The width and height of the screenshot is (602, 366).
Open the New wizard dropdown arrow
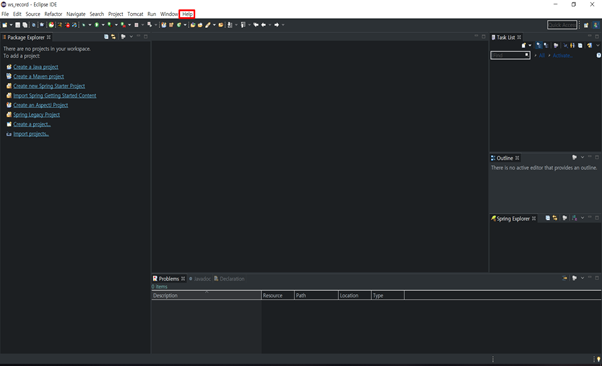pyautogui.click(x=11, y=25)
